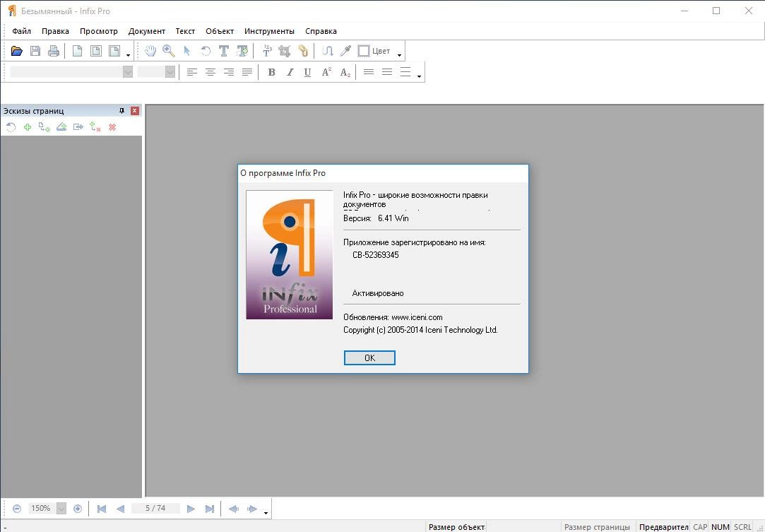Image resolution: width=765 pixels, height=532 pixels.
Task: Select the Crop tool
Action: tap(285, 51)
